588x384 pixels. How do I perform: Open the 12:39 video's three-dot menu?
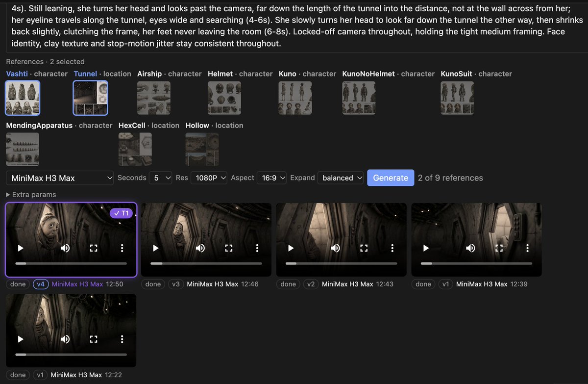click(x=527, y=248)
